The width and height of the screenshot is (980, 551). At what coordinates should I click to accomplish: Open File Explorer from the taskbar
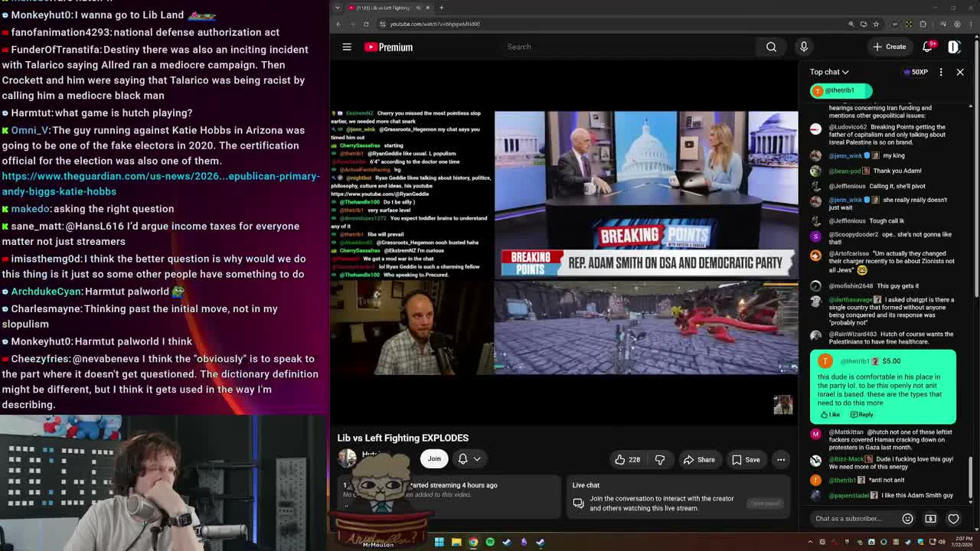[456, 542]
